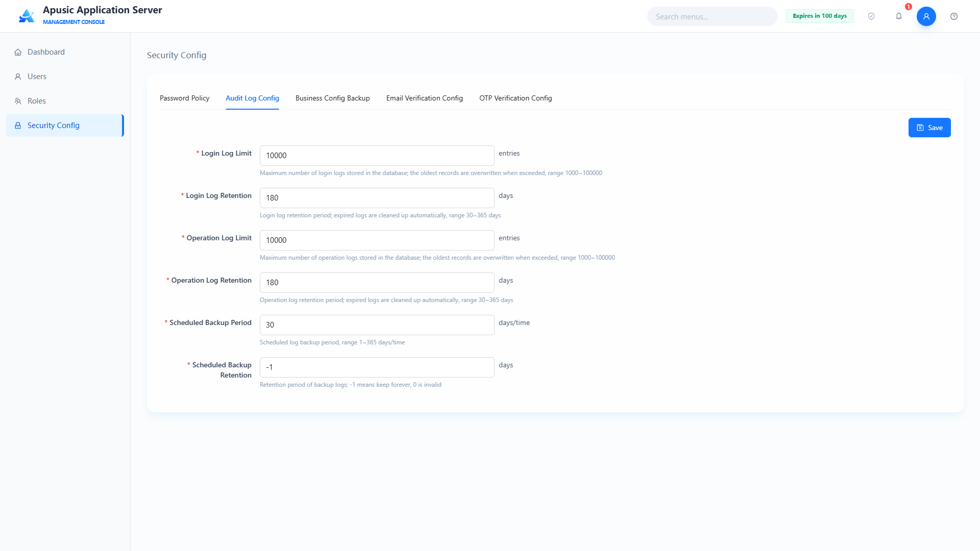Click the Security Config lock icon
The image size is (980, 551).
tap(18, 126)
